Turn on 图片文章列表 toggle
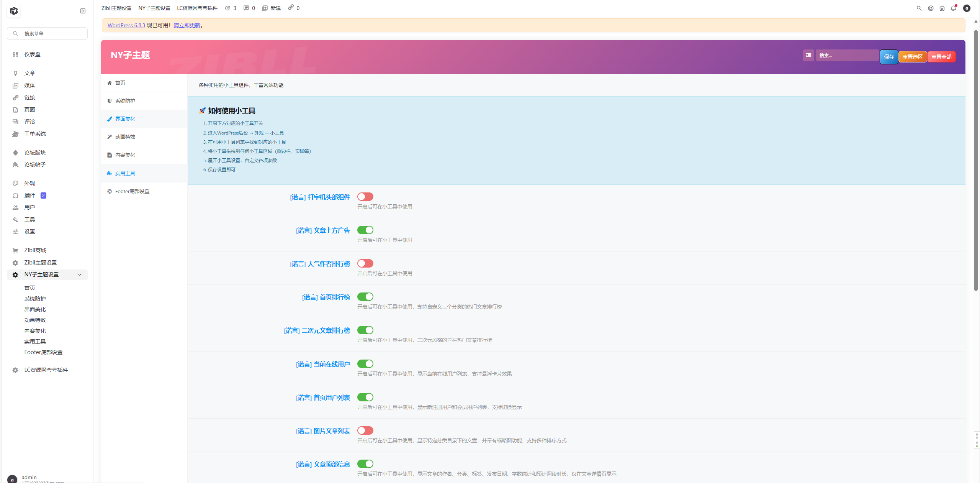The height and width of the screenshot is (483, 980). [x=365, y=430]
